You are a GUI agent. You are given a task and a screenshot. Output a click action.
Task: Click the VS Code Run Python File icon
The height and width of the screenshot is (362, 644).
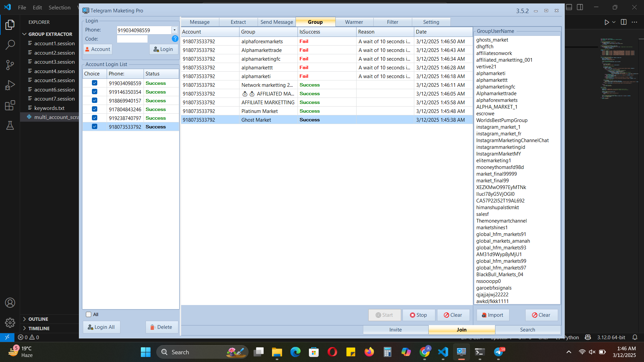pyautogui.click(x=606, y=22)
